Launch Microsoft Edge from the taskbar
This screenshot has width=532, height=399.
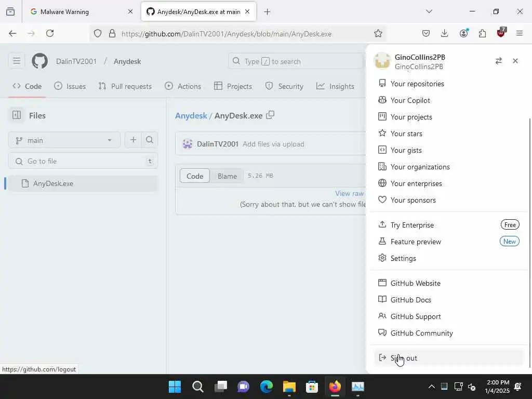(x=267, y=387)
